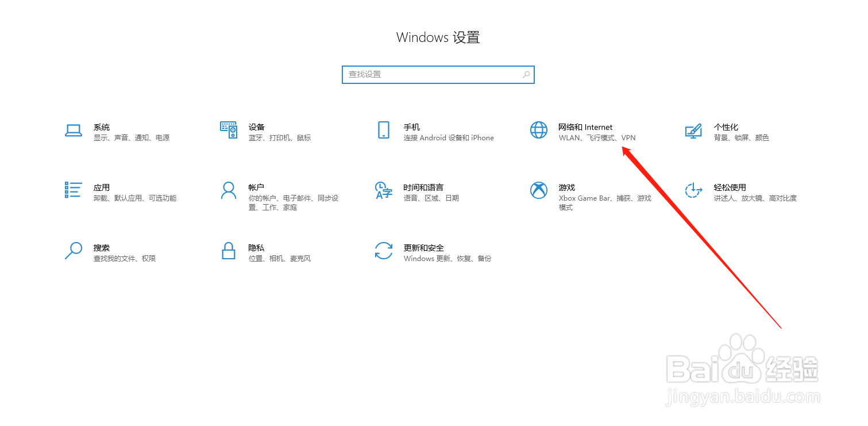Click the magnifier icon in search box
868x426 pixels.
pos(526,75)
